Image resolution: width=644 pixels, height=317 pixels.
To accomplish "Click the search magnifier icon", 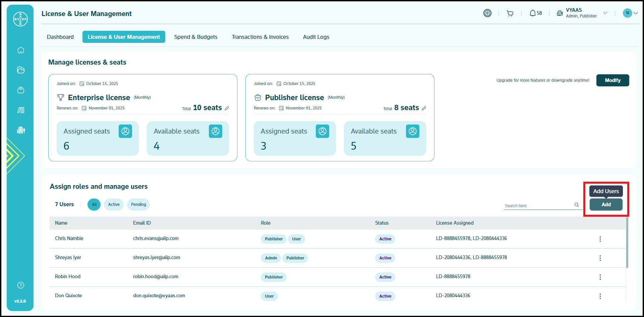I will pos(577,205).
